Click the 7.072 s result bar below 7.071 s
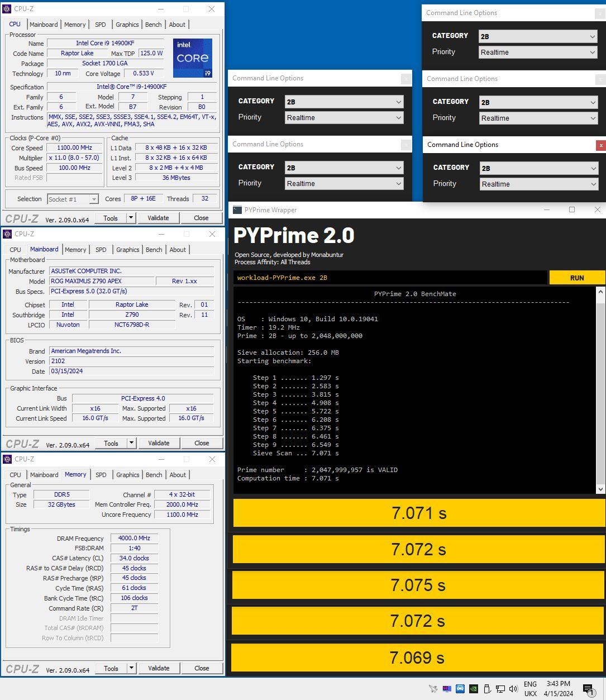 click(418, 549)
